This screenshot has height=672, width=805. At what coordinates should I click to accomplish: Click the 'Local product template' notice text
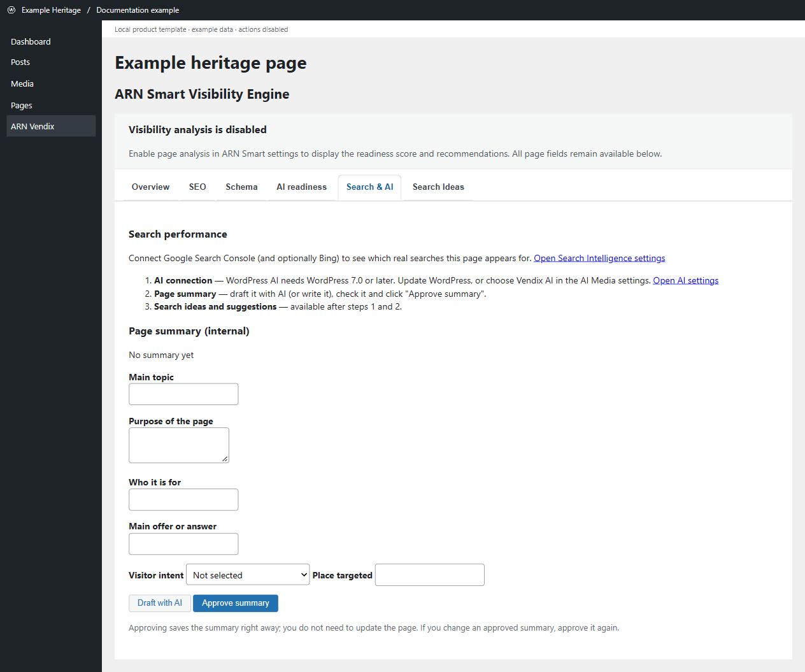[151, 29]
